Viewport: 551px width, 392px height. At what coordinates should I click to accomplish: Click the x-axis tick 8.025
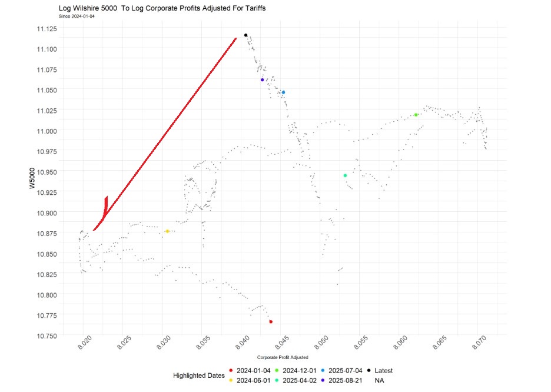pos(124,343)
